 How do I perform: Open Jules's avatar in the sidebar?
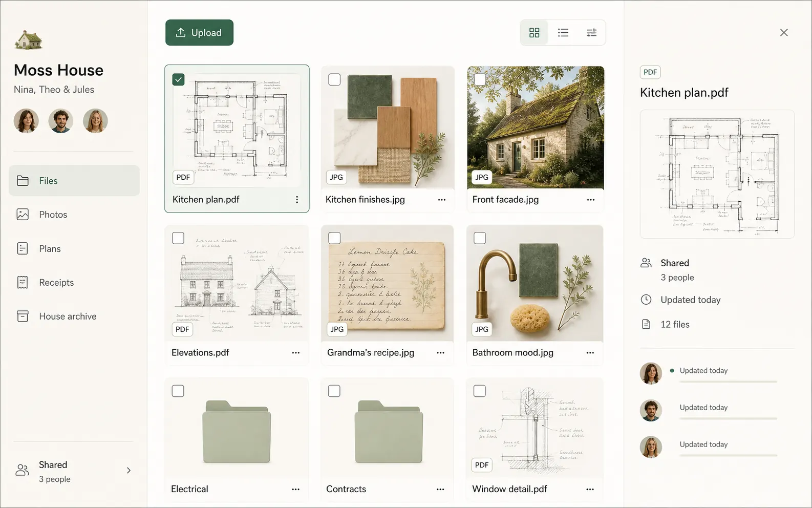[x=95, y=121]
